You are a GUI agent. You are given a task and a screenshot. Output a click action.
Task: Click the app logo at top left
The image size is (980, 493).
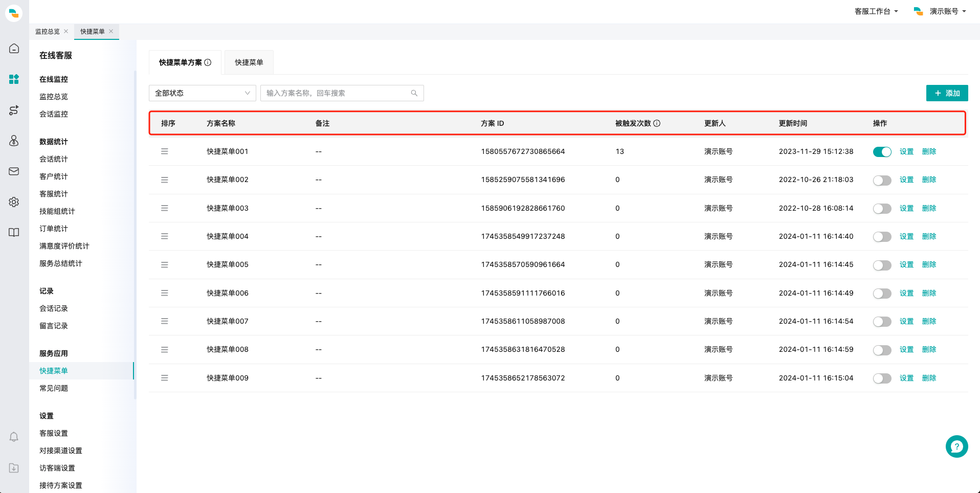pos(14,13)
